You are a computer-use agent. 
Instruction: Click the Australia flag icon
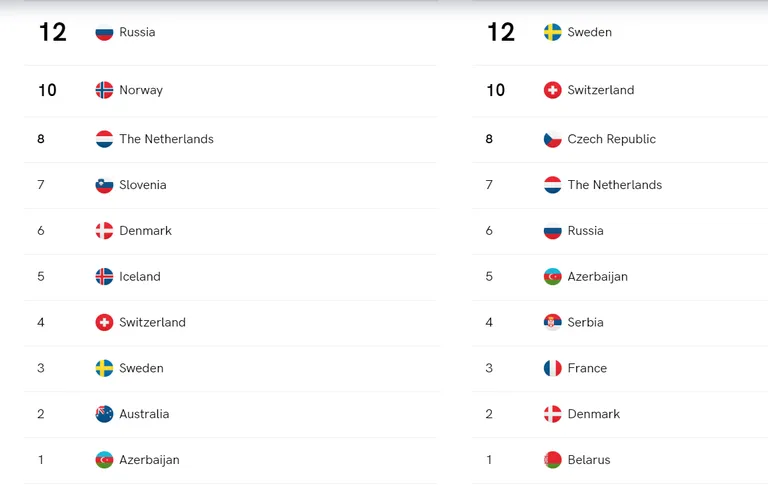[104, 414]
